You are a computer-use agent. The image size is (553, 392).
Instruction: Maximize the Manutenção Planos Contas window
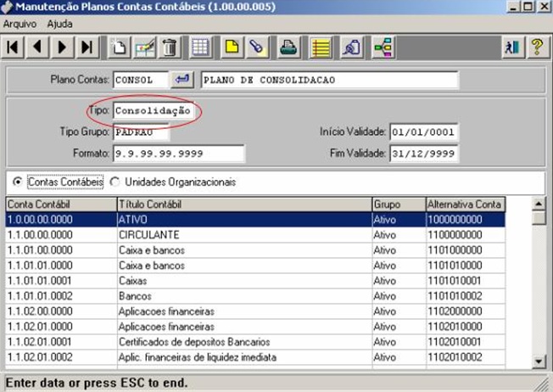pyautogui.click(x=528, y=6)
